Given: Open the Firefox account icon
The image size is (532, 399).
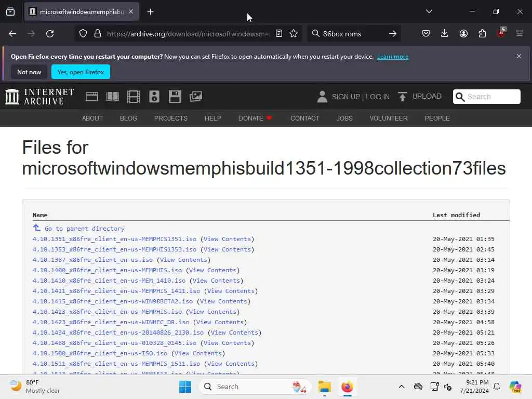Looking at the screenshot, I should point(463,34).
